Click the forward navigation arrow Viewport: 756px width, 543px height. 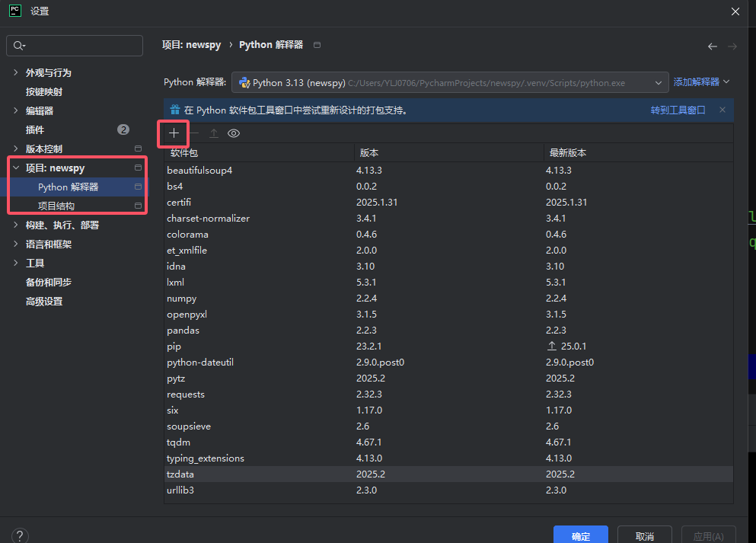click(x=732, y=46)
